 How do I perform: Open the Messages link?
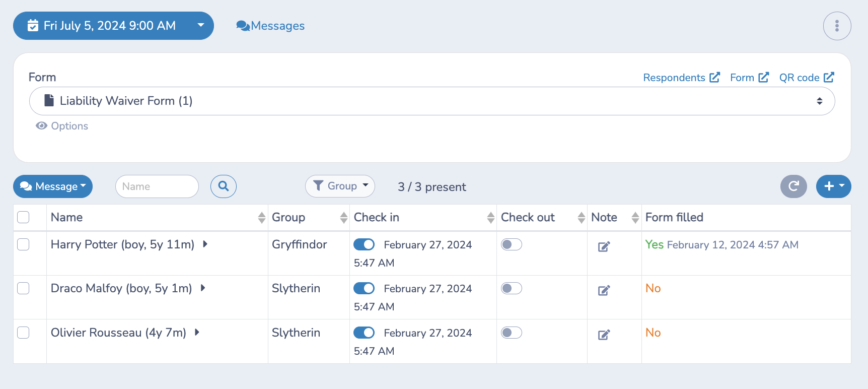click(270, 26)
